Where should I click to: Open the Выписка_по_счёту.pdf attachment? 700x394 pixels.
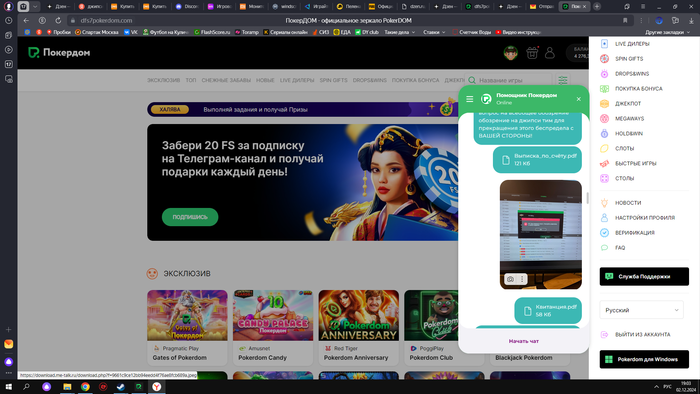tap(537, 159)
